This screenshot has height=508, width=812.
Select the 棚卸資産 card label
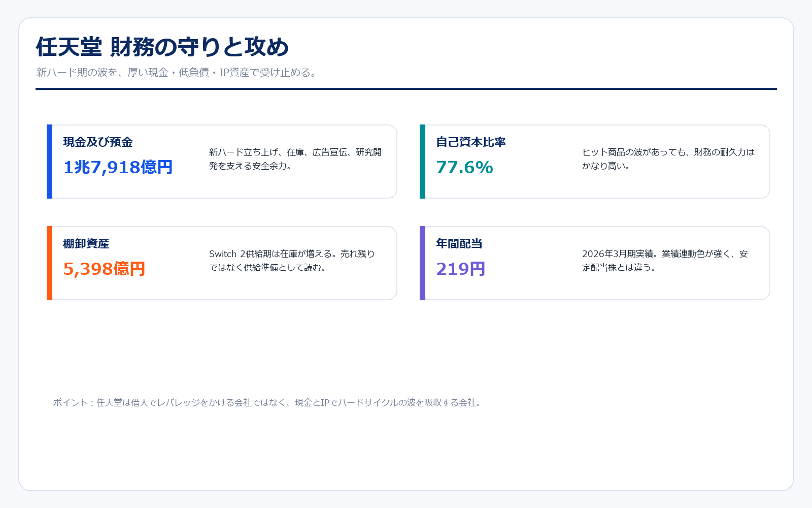pyautogui.click(x=86, y=244)
